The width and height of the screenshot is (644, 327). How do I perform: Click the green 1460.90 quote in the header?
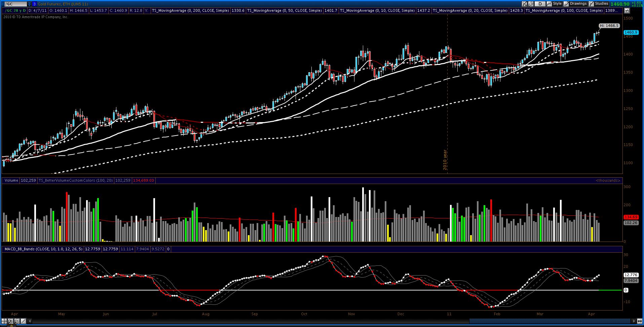620,4
